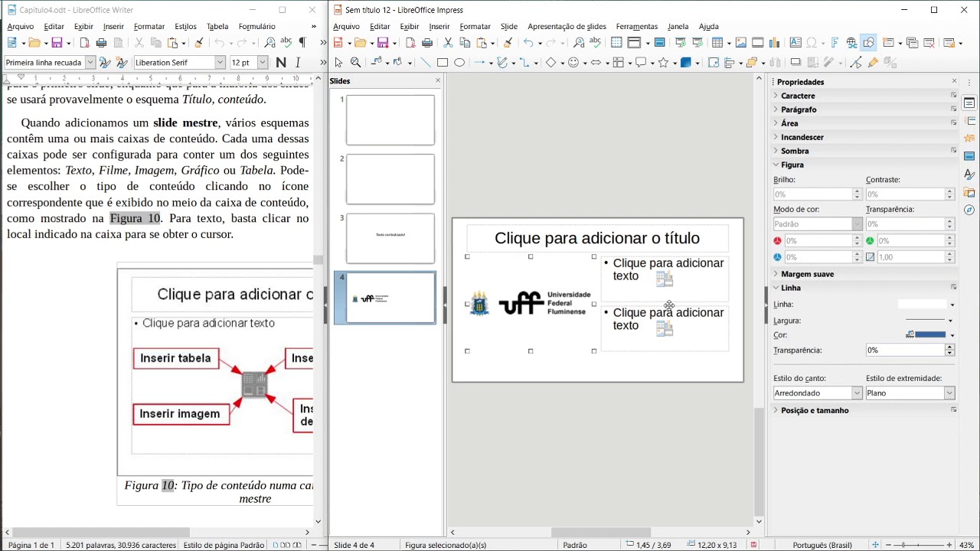
Task: Open the Ferramentas menu in Impress
Action: point(636,27)
